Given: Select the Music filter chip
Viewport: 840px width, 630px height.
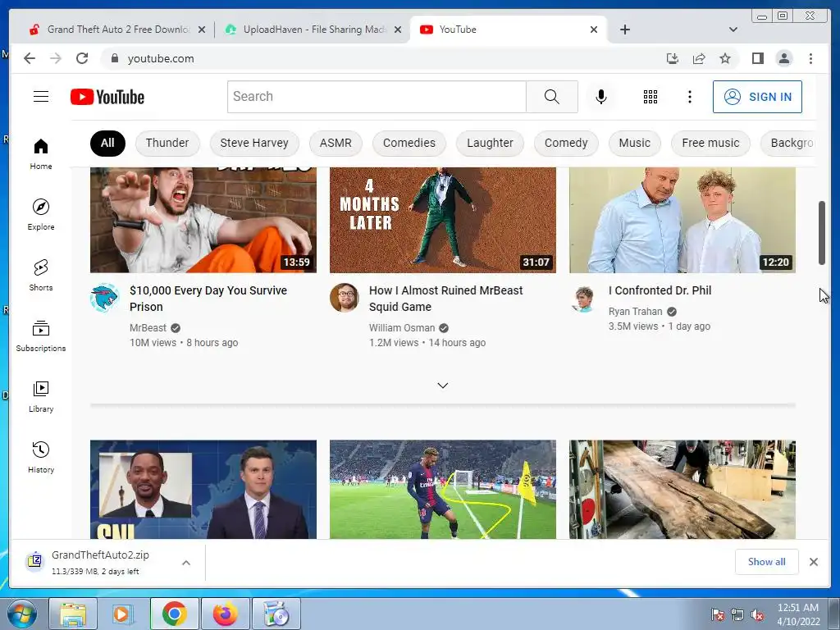Looking at the screenshot, I should (634, 143).
